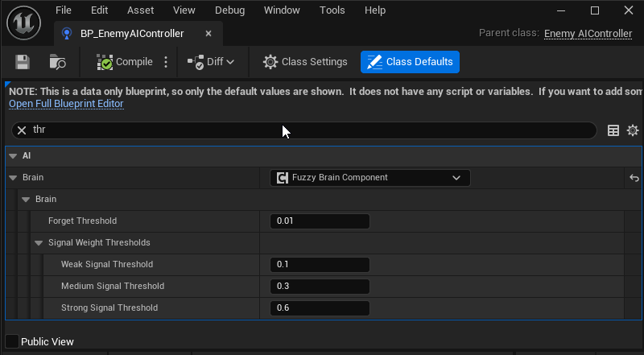Image resolution: width=644 pixels, height=355 pixels.
Task: Open the File menu
Action: coord(64,10)
